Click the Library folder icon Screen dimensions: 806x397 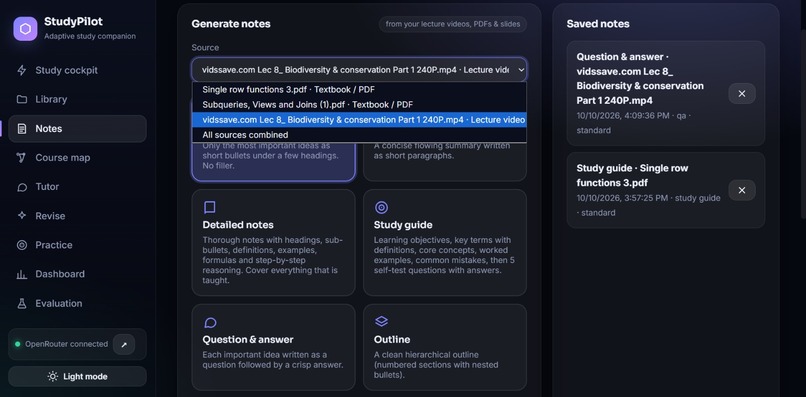[22, 99]
